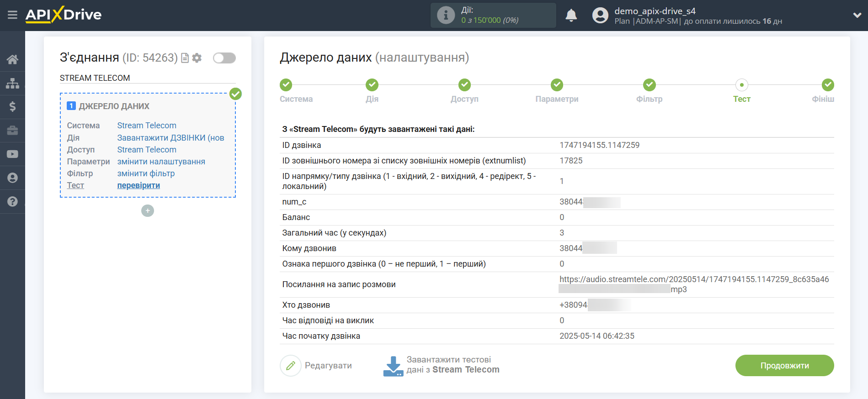Load test data from Stream Telecom
This screenshot has width=868, height=399.
(453, 365)
